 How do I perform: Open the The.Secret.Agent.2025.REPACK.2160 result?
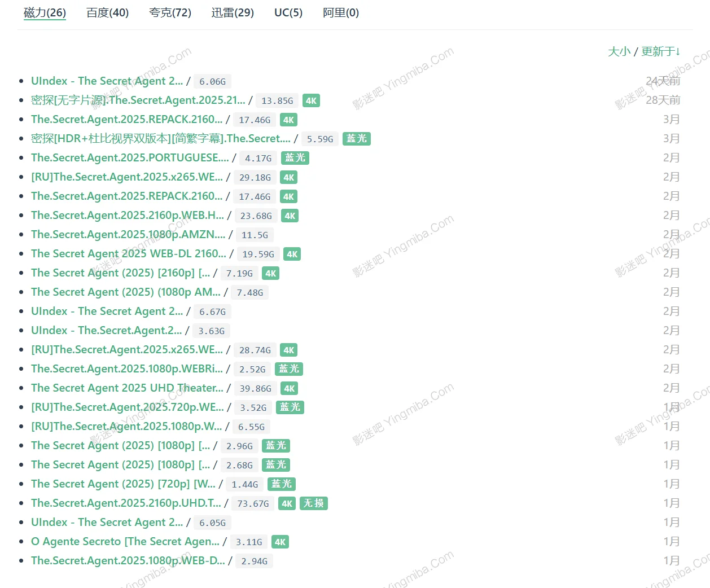126,119
